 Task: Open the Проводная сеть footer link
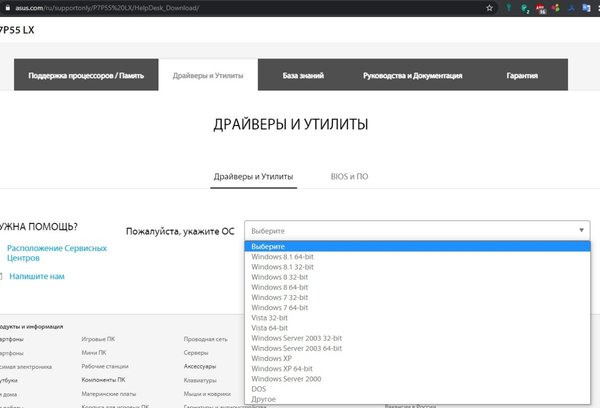tap(205, 339)
